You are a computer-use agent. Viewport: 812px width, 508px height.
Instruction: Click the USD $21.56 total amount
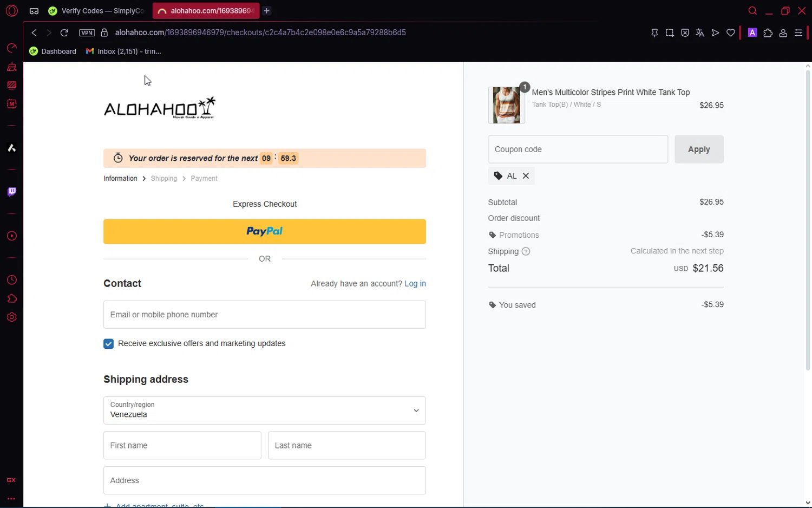point(699,268)
